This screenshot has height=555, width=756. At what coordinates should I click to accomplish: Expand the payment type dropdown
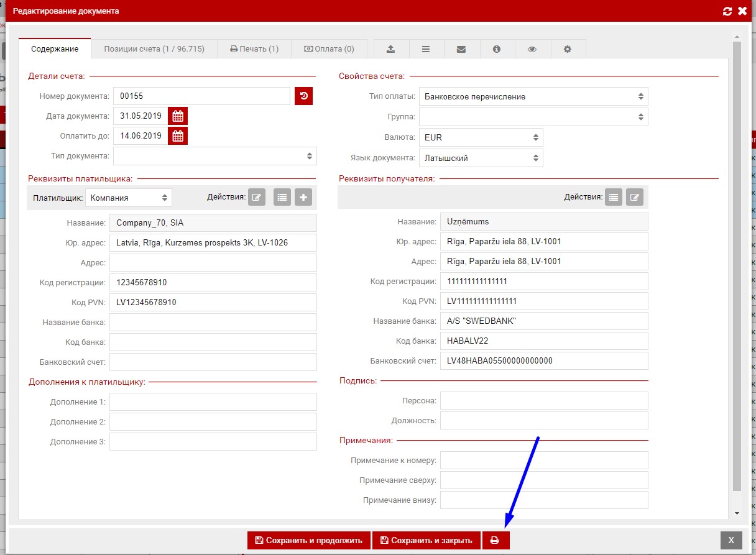(x=533, y=96)
